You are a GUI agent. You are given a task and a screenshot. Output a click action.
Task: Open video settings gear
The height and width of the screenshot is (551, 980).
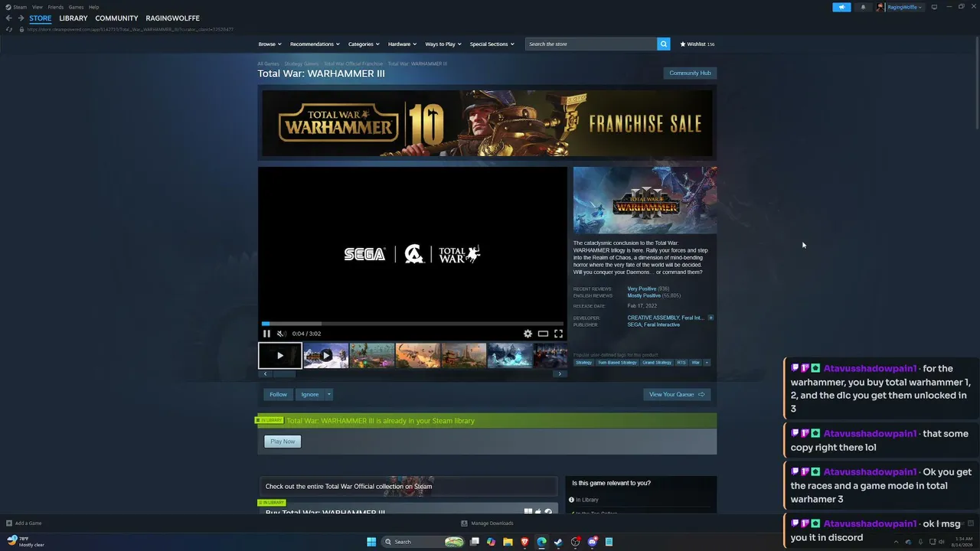coord(528,334)
